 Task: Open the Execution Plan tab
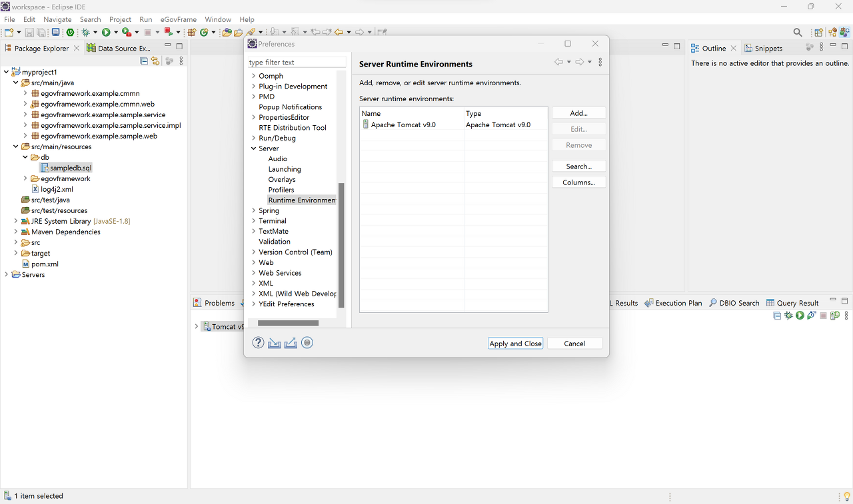pyautogui.click(x=673, y=303)
